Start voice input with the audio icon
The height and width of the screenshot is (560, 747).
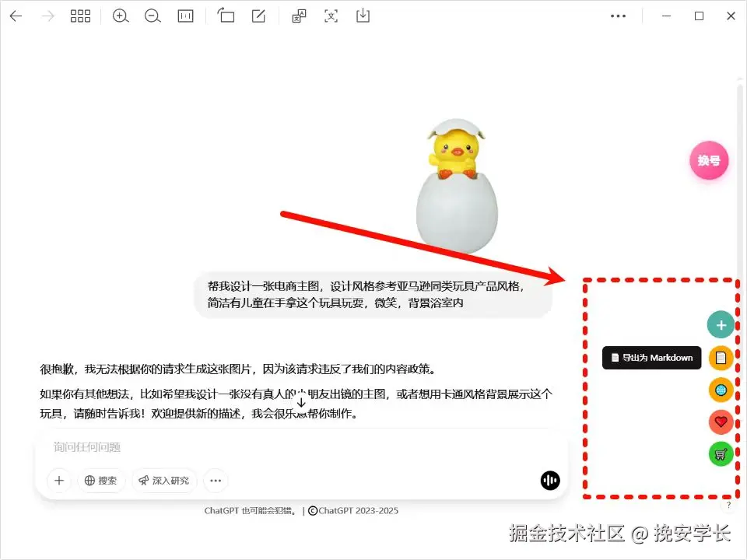(550, 481)
